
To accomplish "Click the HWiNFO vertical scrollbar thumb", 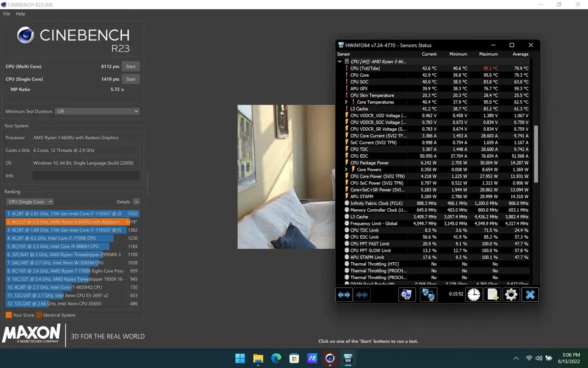I will pyautogui.click(x=536, y=154).
